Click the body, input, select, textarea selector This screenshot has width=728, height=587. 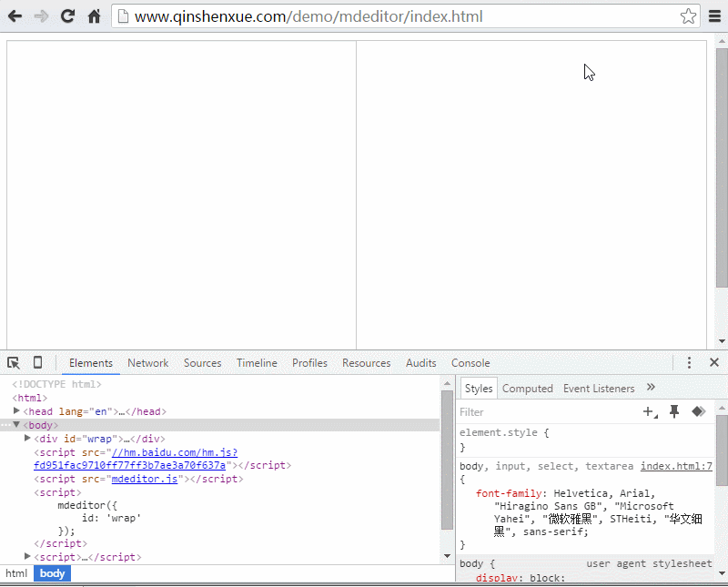[x=547, y=466]
